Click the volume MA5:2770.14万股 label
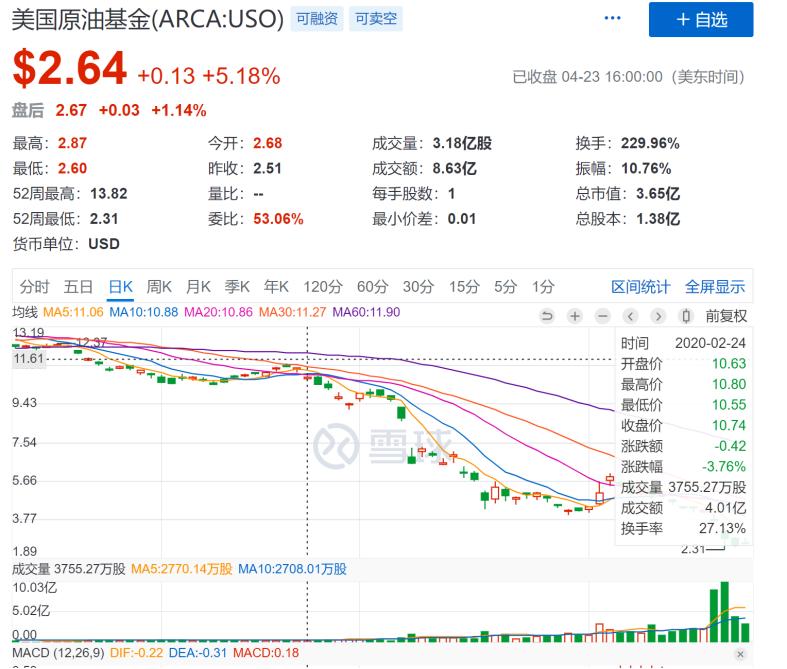Screen dimensions: 787x669 [182, 569]
